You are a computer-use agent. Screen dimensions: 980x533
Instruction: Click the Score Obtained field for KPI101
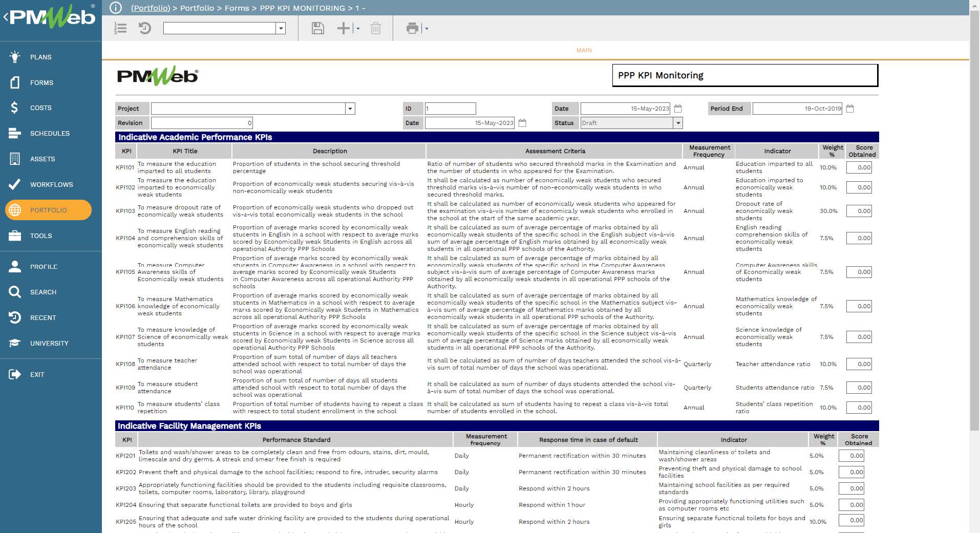859,167
